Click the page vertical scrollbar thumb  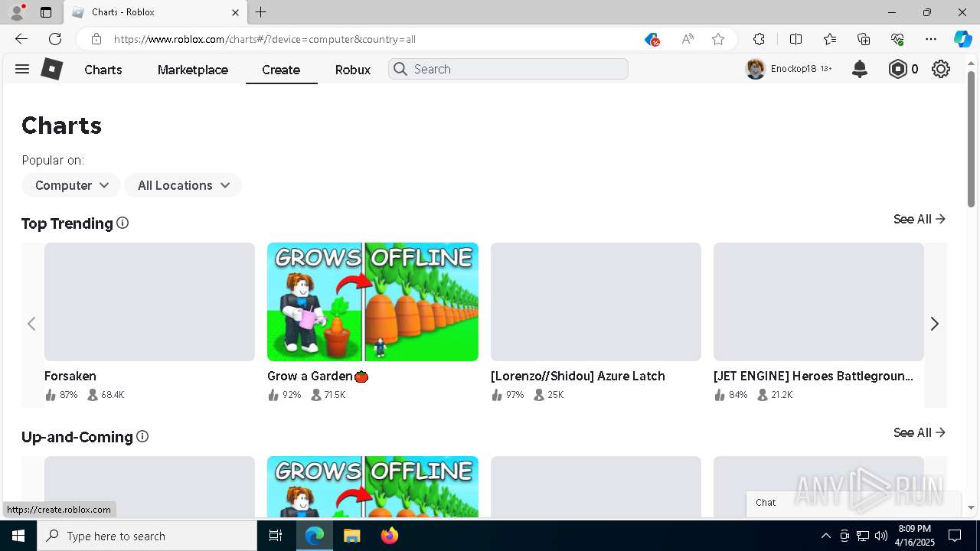[971, 139]
